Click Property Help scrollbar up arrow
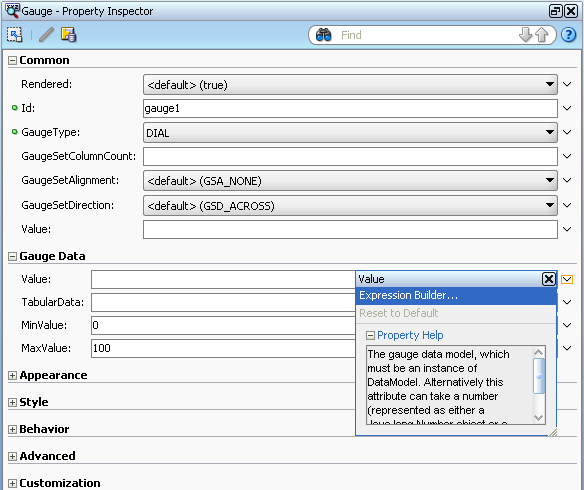 coord(539,352)
